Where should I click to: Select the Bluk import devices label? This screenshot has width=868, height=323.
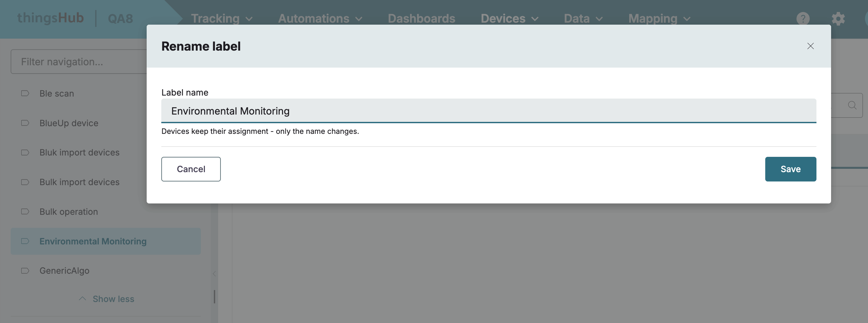(x=79, y=153)
